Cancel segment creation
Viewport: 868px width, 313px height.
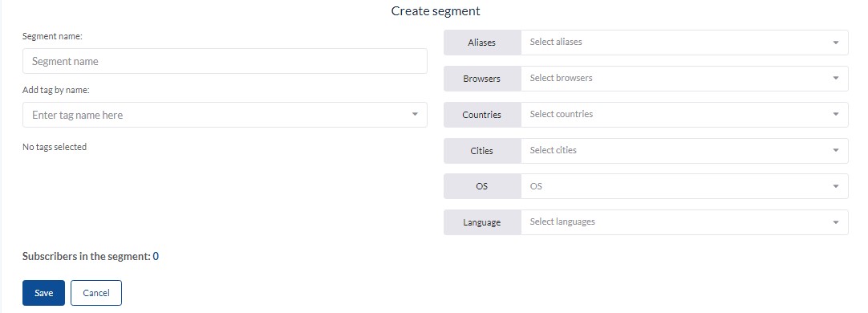pos(96,293)
